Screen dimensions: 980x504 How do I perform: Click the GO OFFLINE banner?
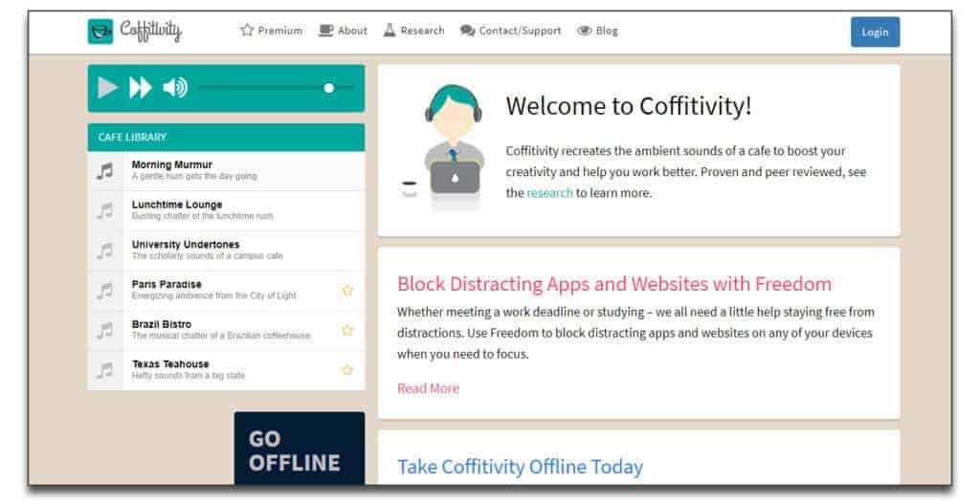[x=300, y=448]
